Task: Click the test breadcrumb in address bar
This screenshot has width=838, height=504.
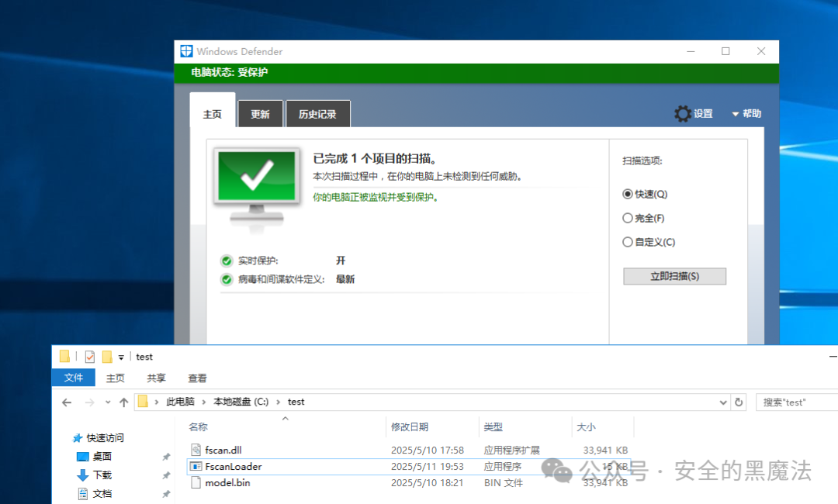Action: click(296, 402)
